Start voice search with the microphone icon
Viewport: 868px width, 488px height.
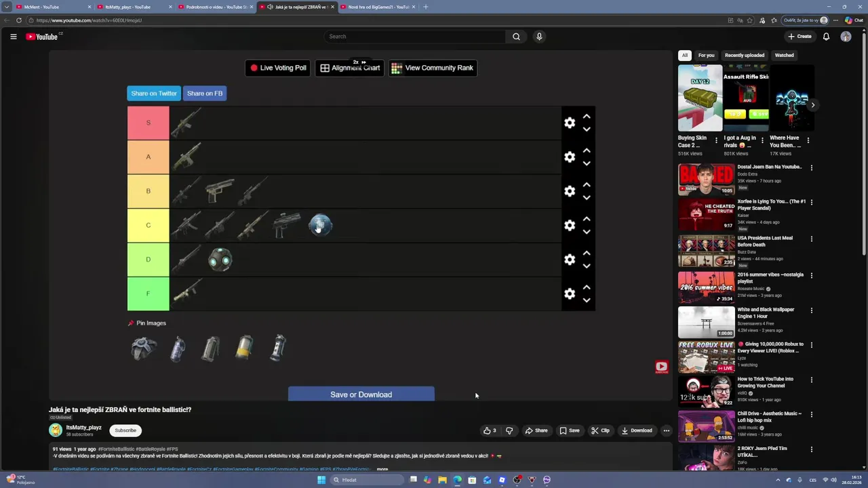pyautogui.click(x=539, y=37)
